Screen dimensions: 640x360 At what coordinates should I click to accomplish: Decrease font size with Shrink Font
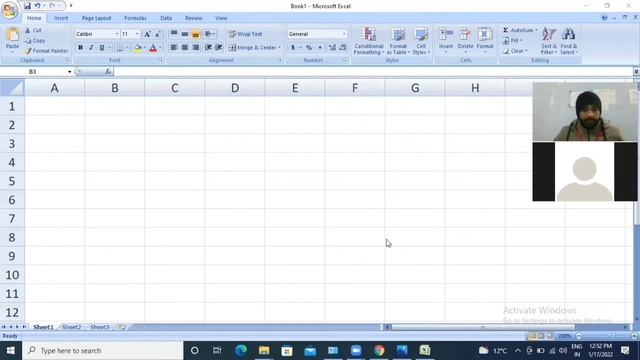(x=158, y=34)
